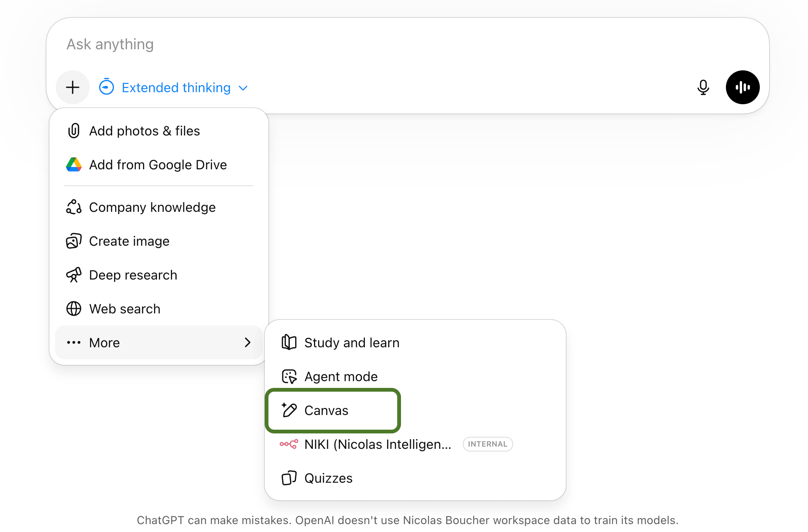Select More menu entry
The width and height of the screenshot is (808, 532).
pos(105,343)
